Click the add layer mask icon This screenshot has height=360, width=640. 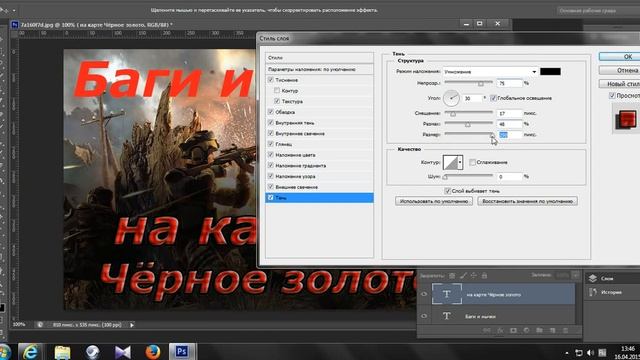click(513, 330)
